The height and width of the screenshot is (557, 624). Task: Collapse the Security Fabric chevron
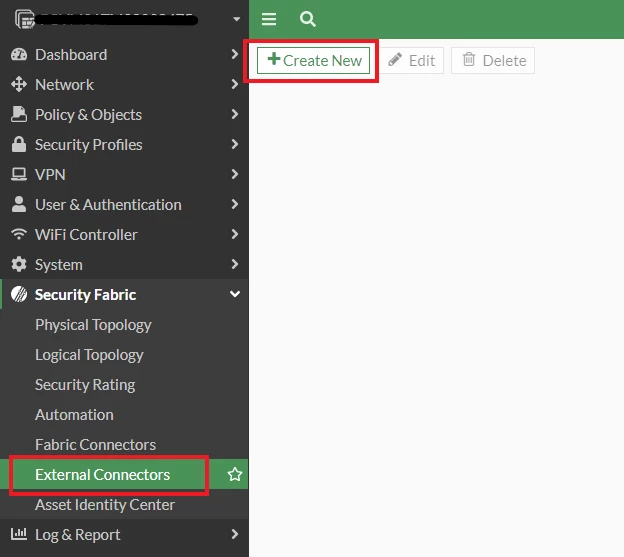coord(235,294)
